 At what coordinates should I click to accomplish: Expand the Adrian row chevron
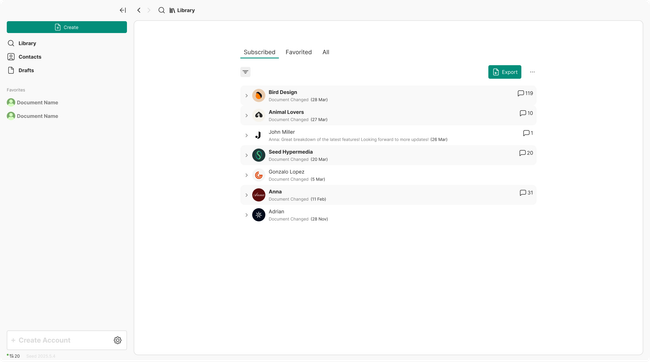tap(246, 215)
